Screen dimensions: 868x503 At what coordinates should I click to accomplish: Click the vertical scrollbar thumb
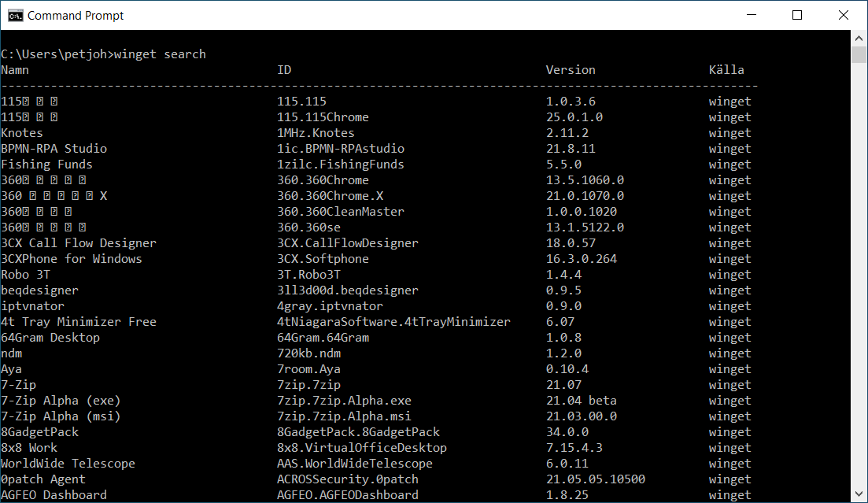[859, 55]
